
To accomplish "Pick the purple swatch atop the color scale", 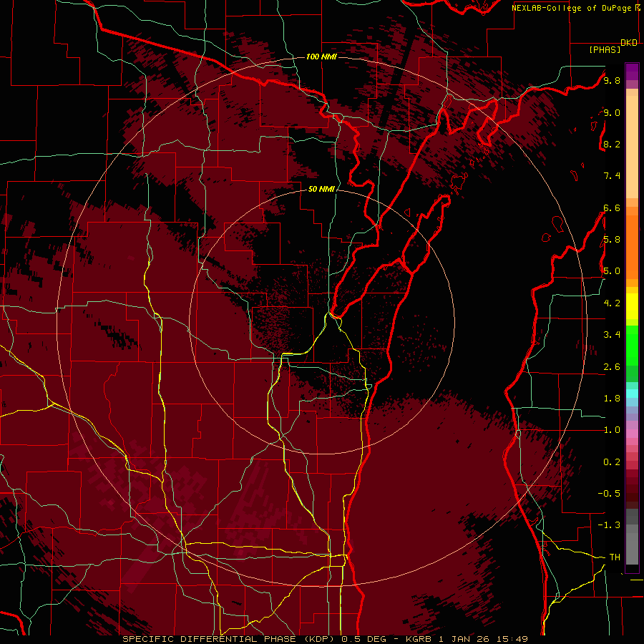I will [632, 72].
